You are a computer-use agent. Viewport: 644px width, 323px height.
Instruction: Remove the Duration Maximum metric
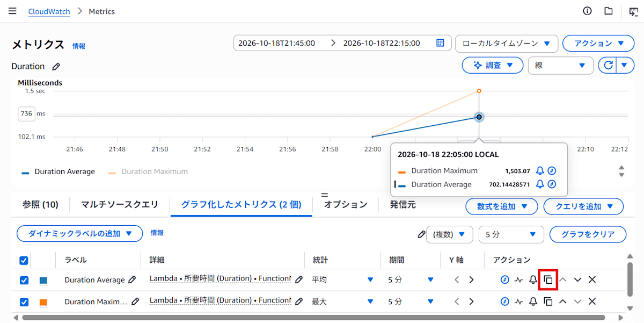tap(592, 302)
